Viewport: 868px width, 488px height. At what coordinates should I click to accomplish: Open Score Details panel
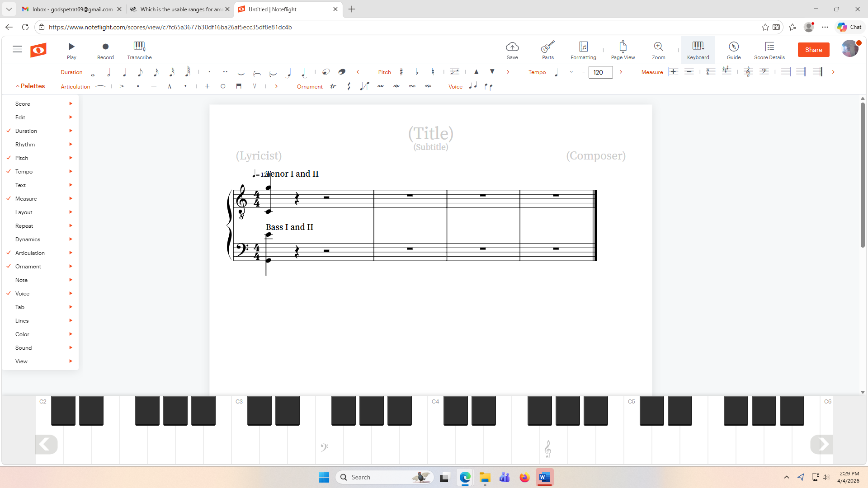point(769,50)
